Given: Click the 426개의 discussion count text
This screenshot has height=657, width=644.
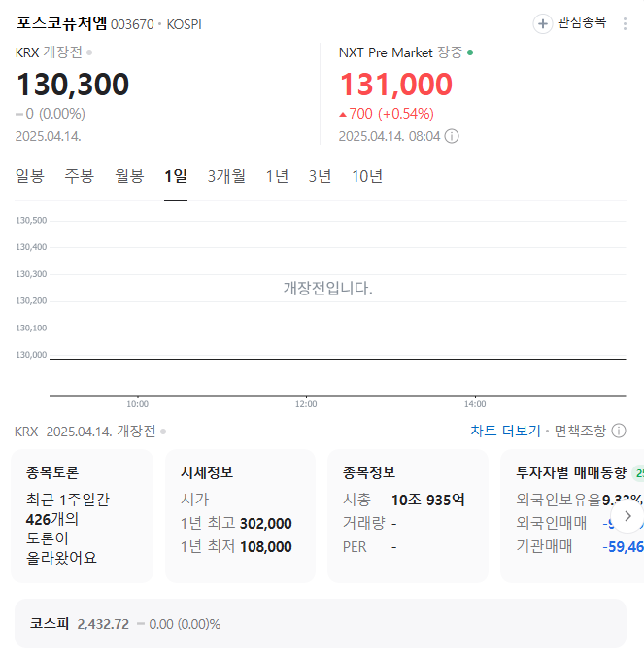Looking at the screenshot, I should pyautogui.click(x=51, y=520).
